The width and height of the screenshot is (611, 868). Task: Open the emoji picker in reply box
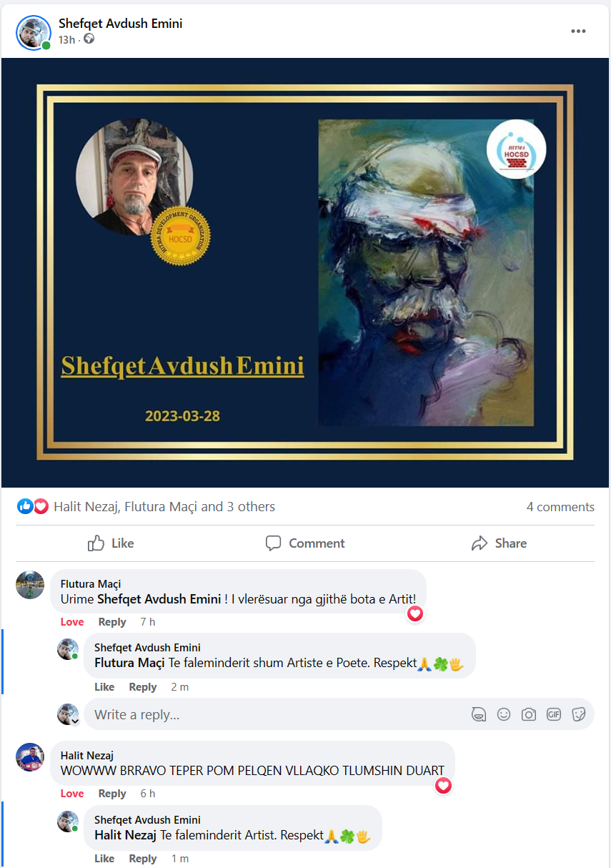pos(504,714)
